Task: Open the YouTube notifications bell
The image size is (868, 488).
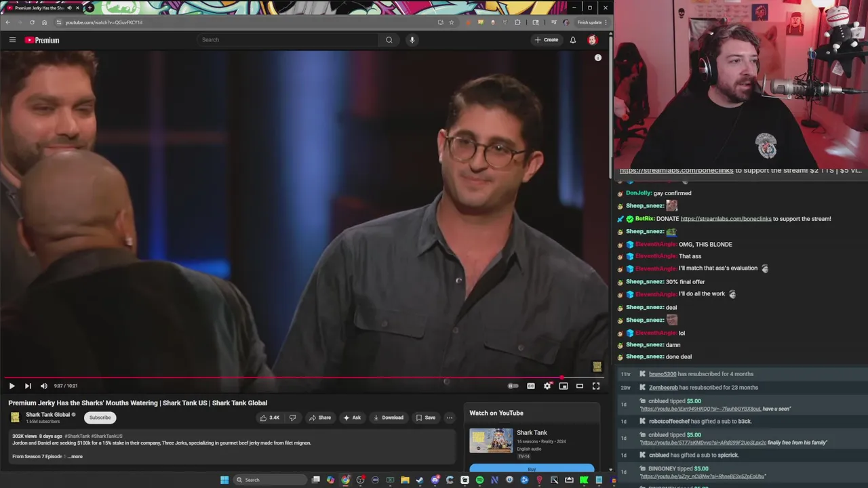Action: (x=573, y=40)
